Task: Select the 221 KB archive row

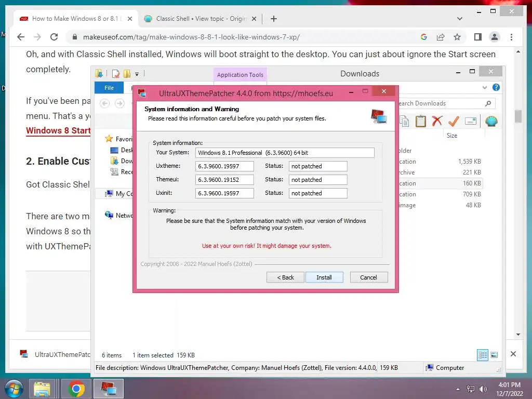Action: pos(440,172)
